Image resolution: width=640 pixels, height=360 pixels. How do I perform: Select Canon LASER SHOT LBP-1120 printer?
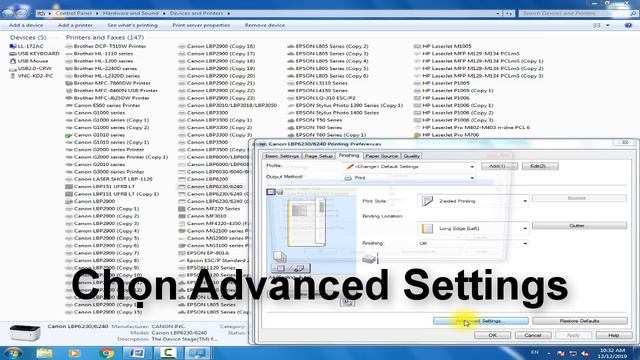click(x=109, y=179)
